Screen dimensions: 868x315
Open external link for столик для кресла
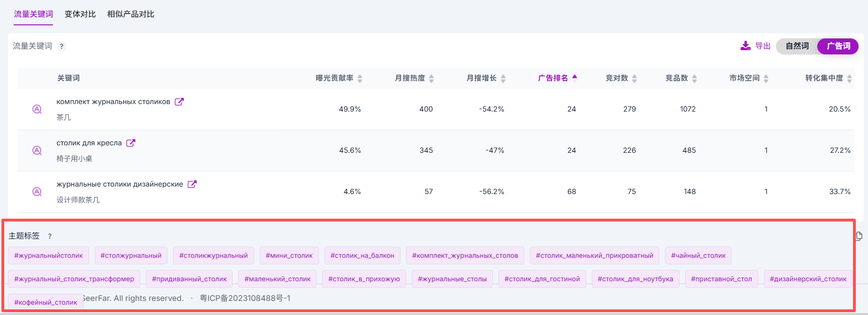pyautogui.click(x=131, y=143)
